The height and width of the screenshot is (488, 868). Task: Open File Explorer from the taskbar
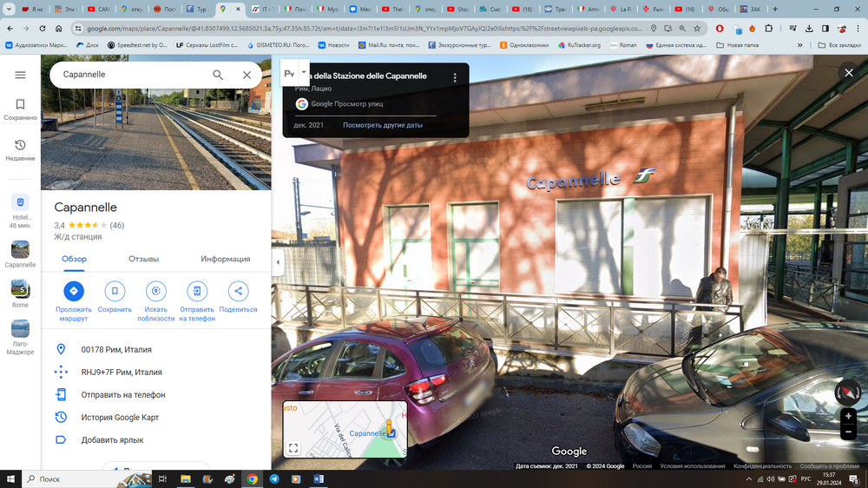click(x=186, y=478)
